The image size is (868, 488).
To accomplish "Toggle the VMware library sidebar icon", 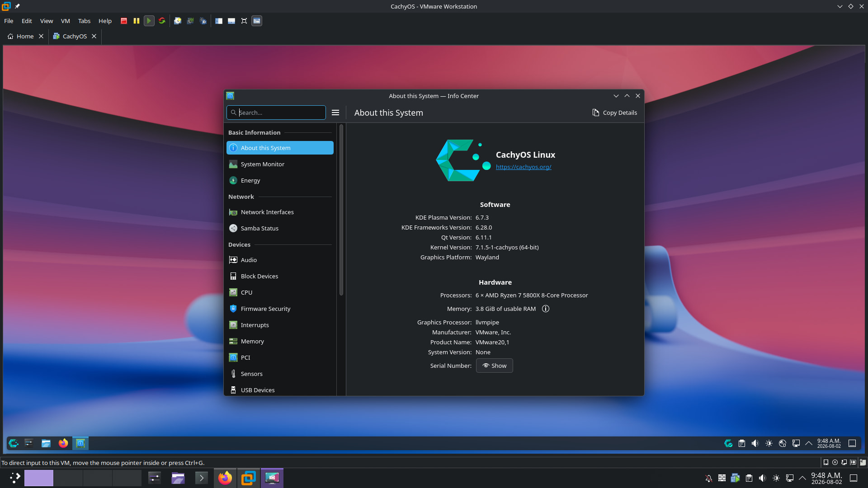I will 219,21.
